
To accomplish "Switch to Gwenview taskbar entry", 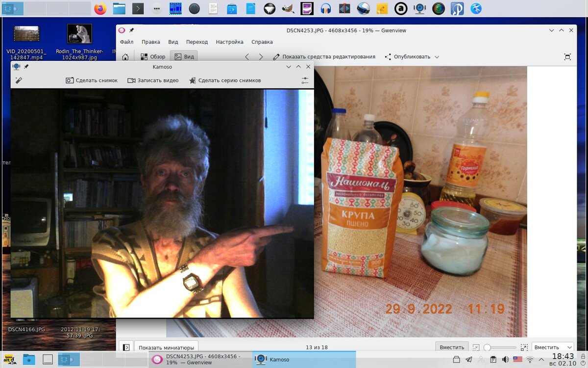I will [200, 360].
